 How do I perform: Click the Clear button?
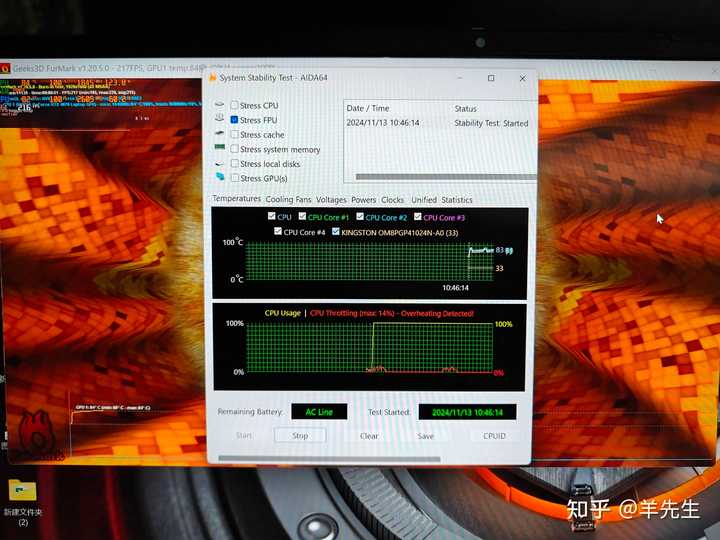[x=369, y=436]
